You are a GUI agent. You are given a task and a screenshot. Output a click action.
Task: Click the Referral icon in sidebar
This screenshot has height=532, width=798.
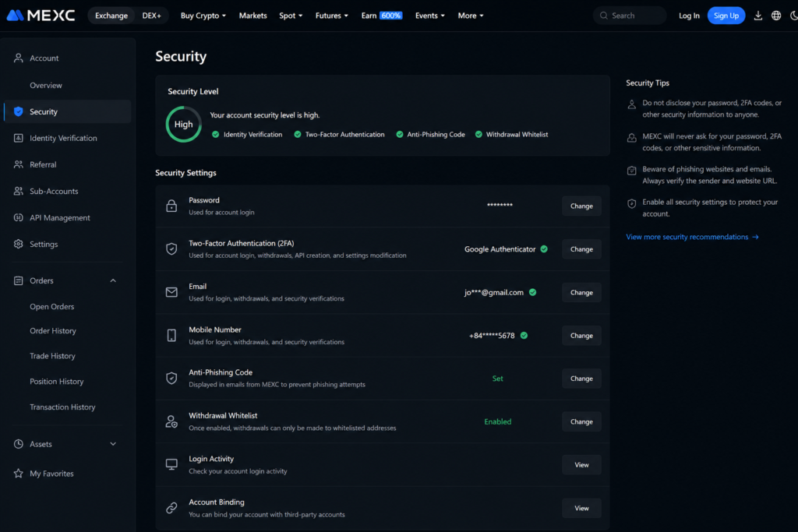pyautogui.click(x=19, y=164)
